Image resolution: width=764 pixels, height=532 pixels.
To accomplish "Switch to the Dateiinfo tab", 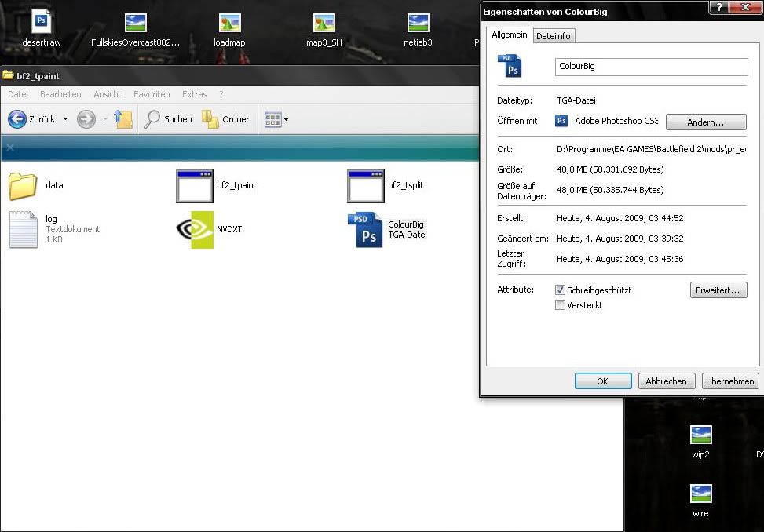I will coord(554,35).
